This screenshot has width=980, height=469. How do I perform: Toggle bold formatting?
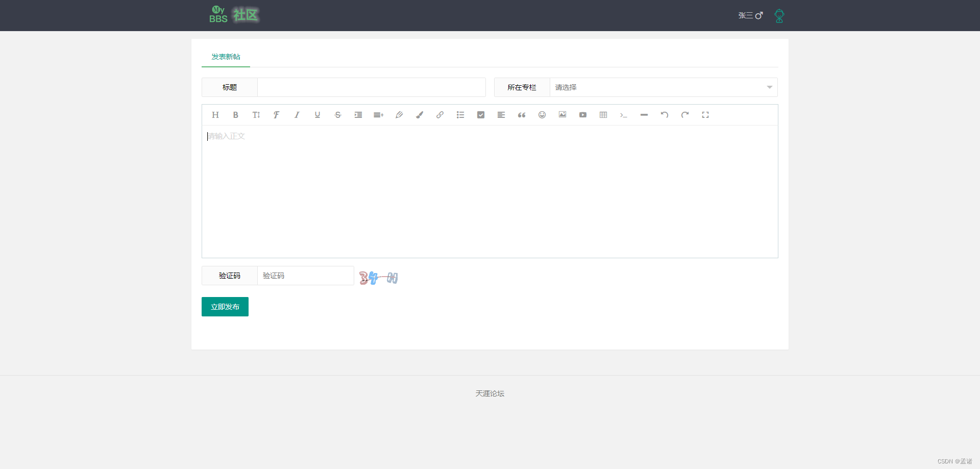click(x=236, y=115)
